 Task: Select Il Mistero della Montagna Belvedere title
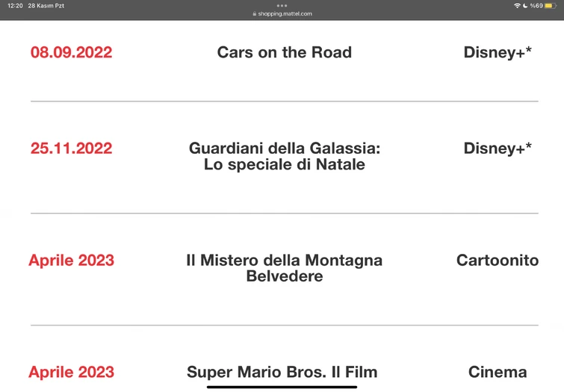pyautogui.click(x=284, y=268)
